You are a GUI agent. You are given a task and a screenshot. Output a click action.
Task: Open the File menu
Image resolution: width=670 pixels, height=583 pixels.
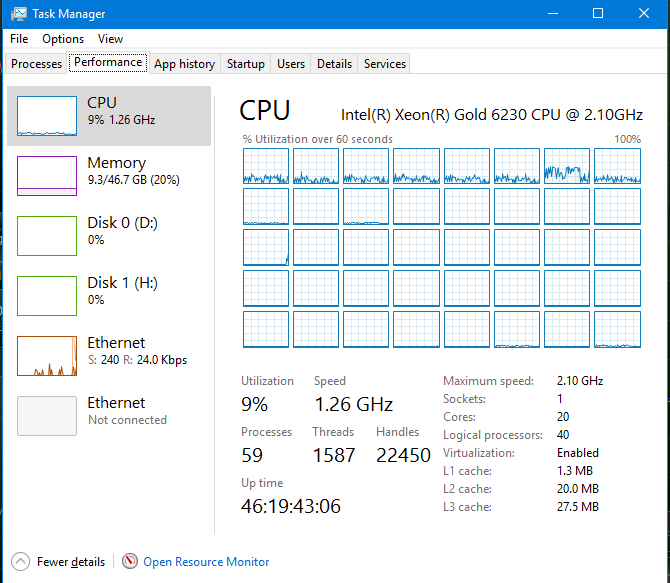point(19,39)
